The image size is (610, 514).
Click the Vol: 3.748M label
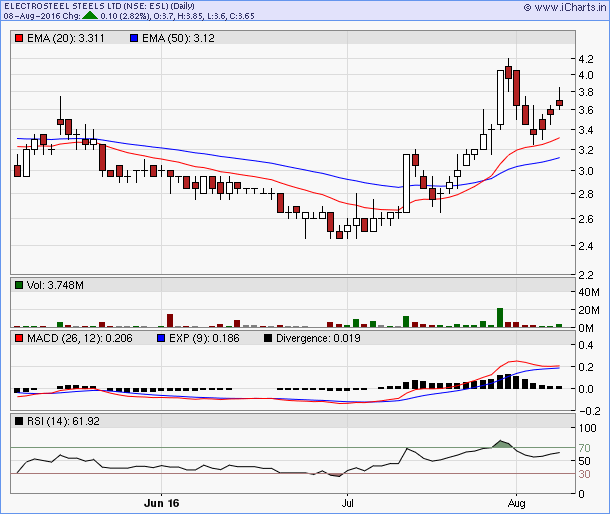click(55, 285)
